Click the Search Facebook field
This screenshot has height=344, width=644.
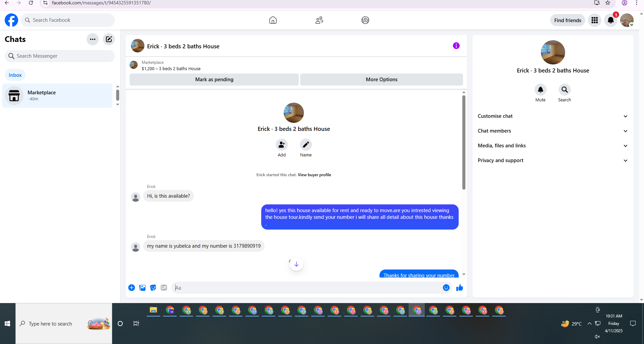coord(68,20)
